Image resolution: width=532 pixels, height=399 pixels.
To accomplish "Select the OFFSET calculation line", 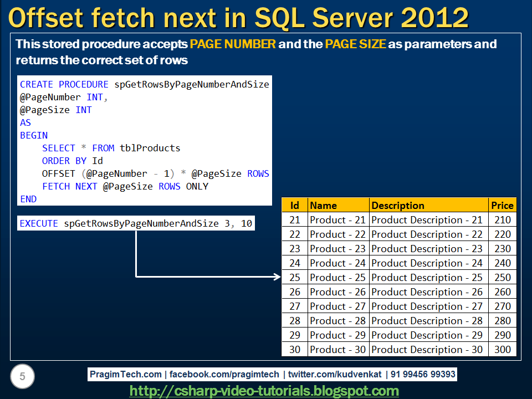I will click(155, 173).
